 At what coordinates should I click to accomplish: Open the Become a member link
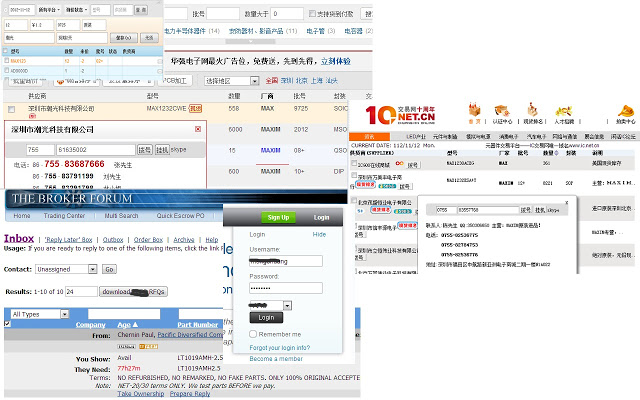pos(276,359)
